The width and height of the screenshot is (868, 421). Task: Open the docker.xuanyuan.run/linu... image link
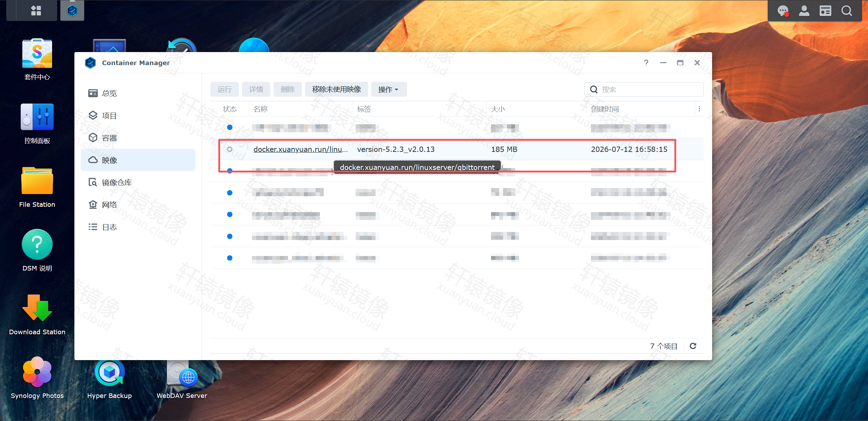coord(300,149)
